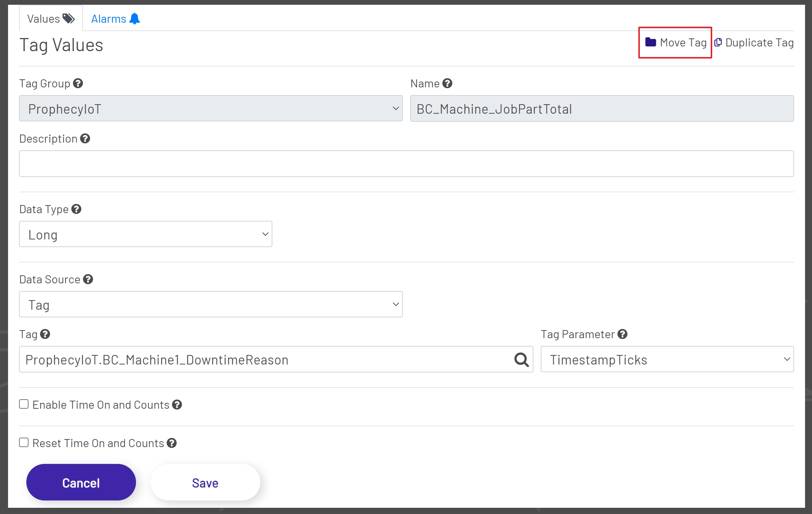
Task: Open the Data Type dropdown showing Long
Action: click(145, 234)
